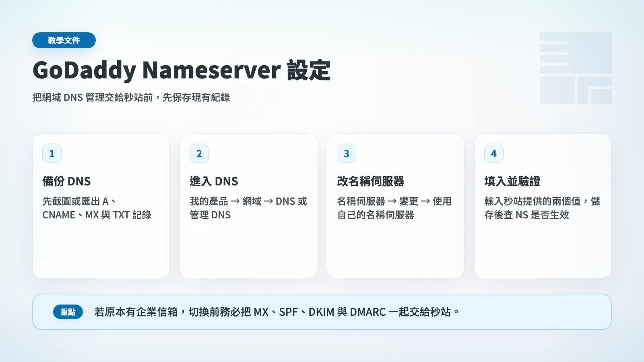The height and width of the screenshot is (362, 644).
Task: Select the card title 改名稱伺服器
Action: [x=371, y=181]
